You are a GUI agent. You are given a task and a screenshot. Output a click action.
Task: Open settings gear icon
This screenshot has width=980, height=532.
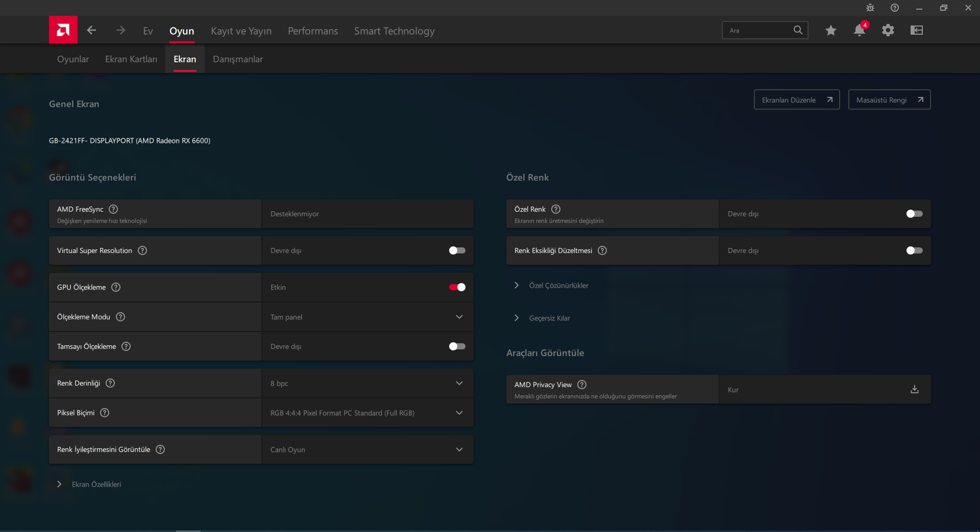coord(888,31)
